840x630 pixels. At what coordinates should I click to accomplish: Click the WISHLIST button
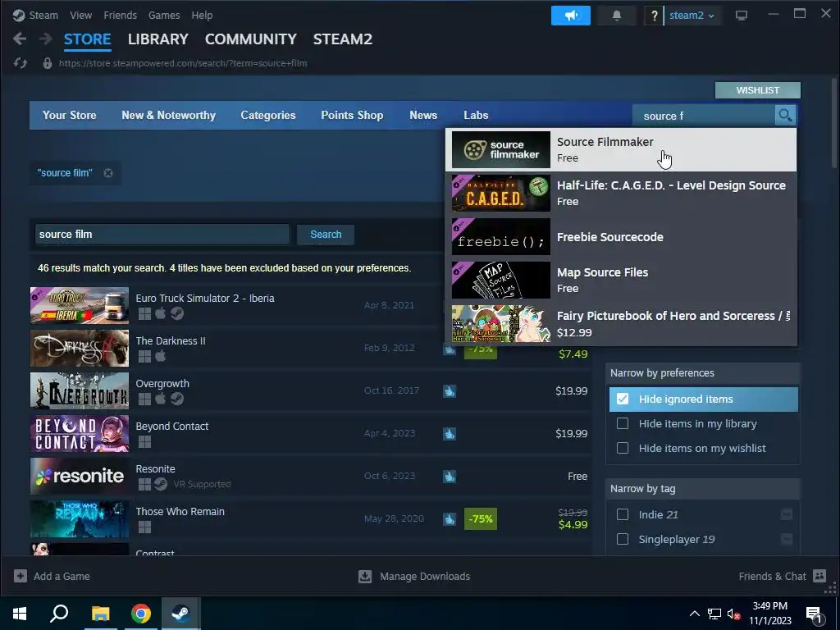757,90
